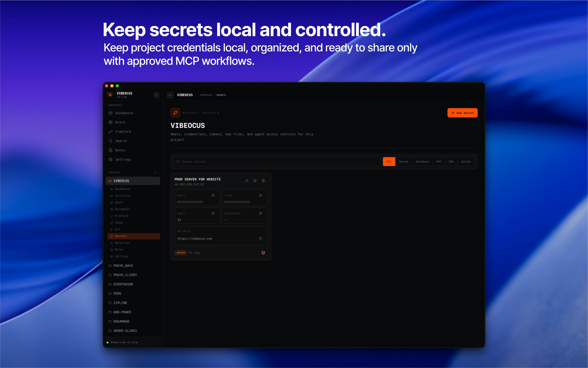Open Tasks under VIBEOCUS
The height and width of the screenshot is (368, 588).
coord(134,223)
